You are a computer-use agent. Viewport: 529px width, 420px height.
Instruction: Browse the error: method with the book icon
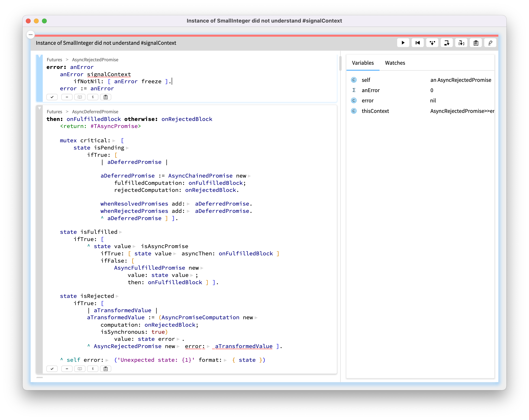click(80, 97)
